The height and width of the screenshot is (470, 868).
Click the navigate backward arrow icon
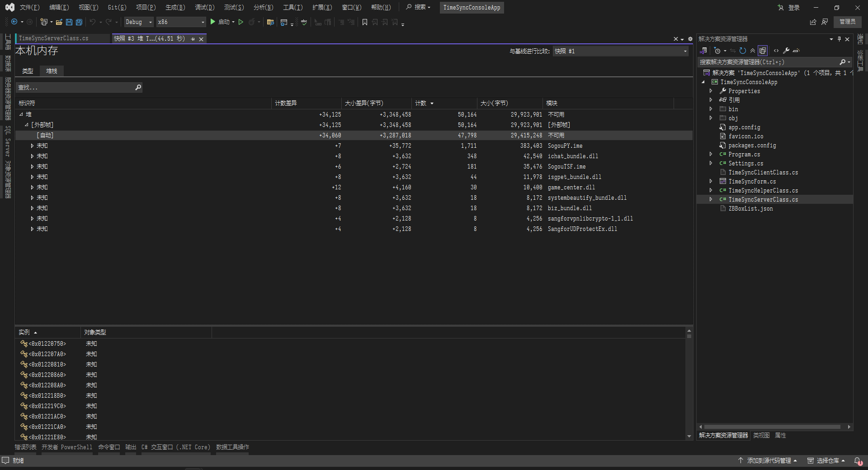pos(14,22)
